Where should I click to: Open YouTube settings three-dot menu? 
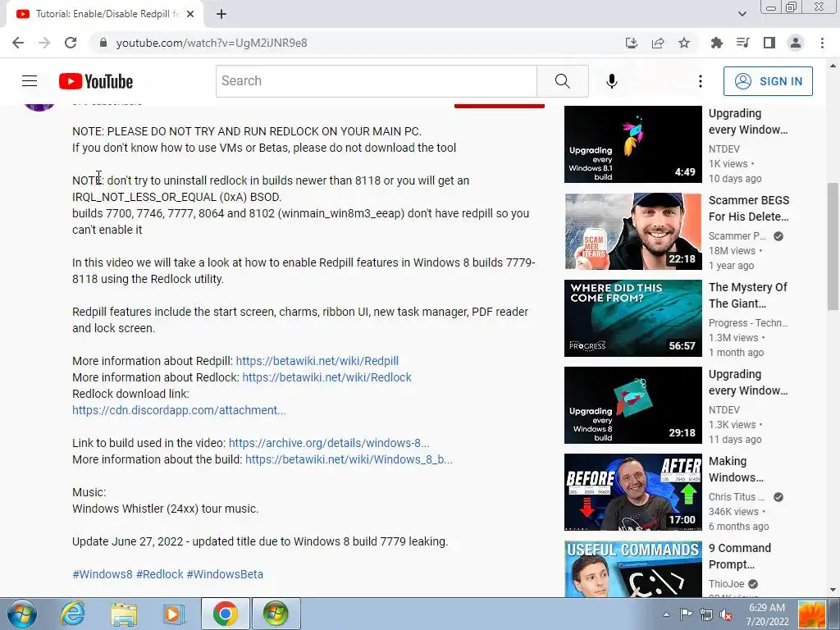[x=700, y=81]
